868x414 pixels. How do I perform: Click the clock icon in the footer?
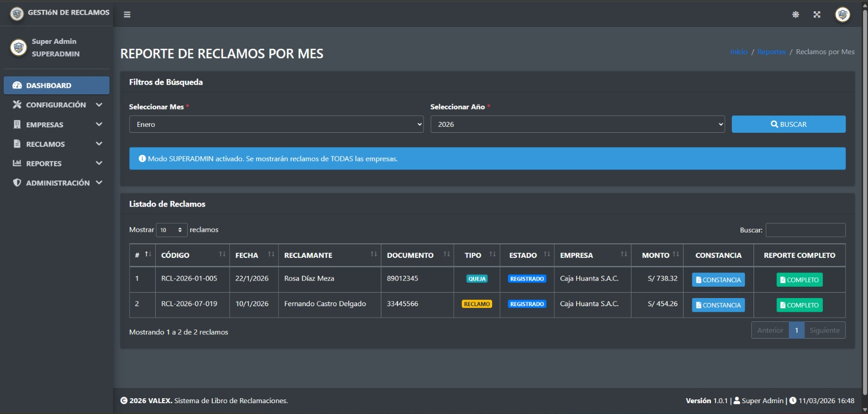793,400
